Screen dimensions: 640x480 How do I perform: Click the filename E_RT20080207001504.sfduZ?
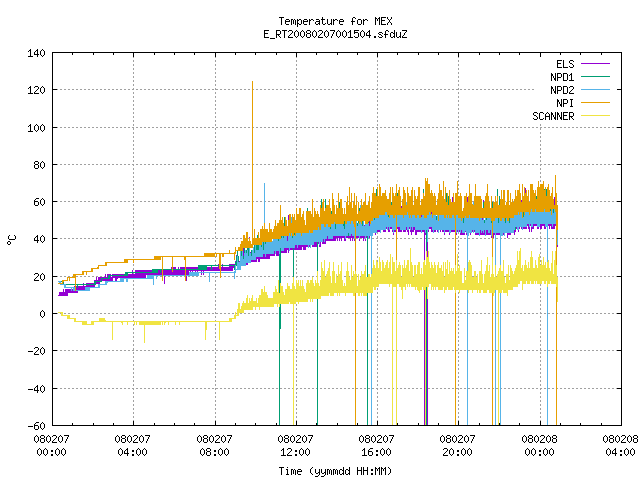coord(335,34)
